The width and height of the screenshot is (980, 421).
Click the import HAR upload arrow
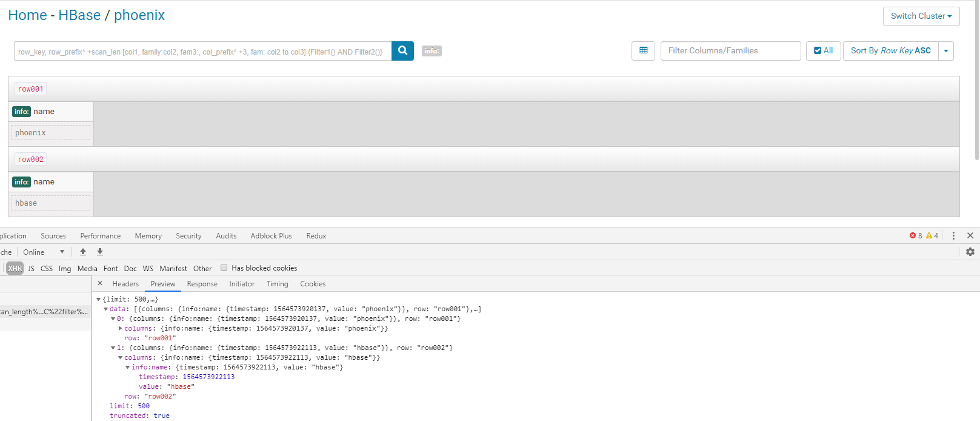coord(83,252)
